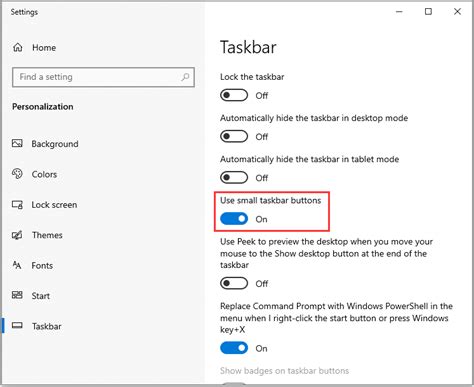
Task: Click the Find a setting field
Action: [103, 77]
